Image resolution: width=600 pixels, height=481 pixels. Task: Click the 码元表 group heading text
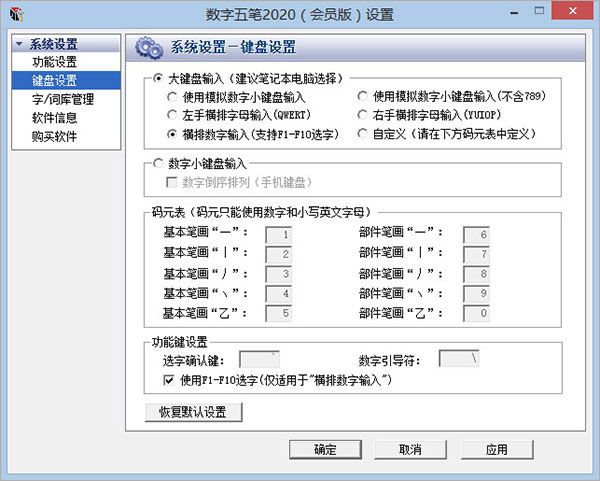point(261,212)
